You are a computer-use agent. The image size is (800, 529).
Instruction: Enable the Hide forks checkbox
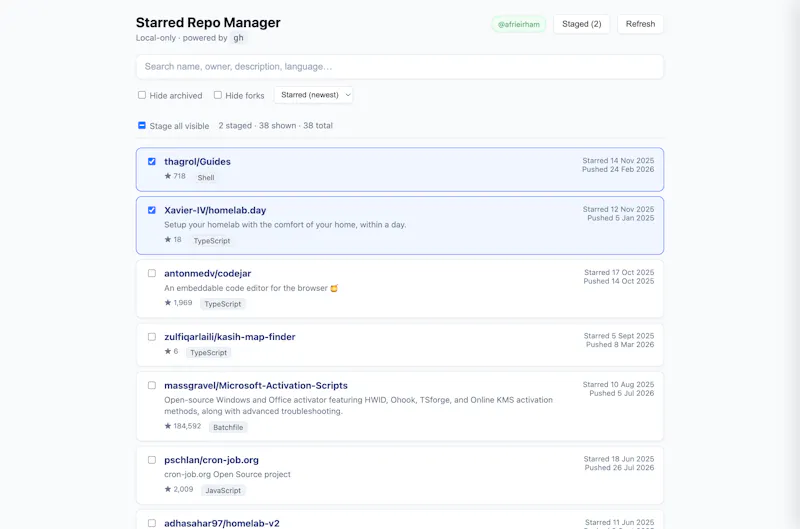[218, 95]
